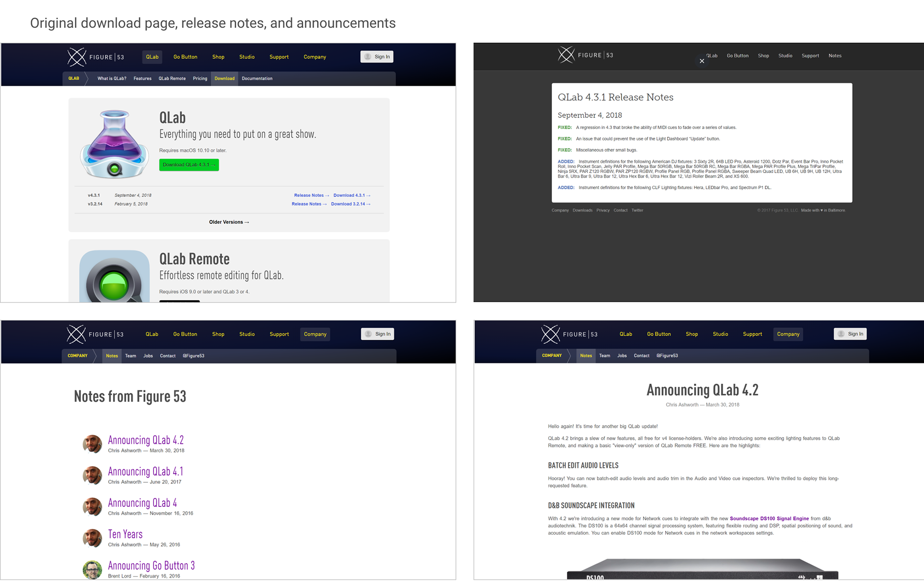
Task: Select Documentation subnav tab
Action: click(257, 78)
